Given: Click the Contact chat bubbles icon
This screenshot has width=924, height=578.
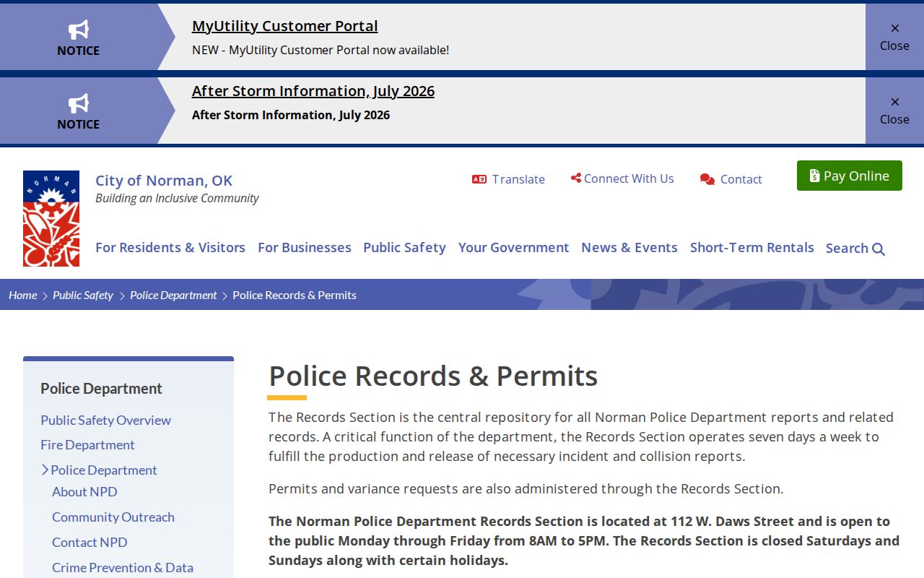Looking at the screenshot, I should coord(707,179).
